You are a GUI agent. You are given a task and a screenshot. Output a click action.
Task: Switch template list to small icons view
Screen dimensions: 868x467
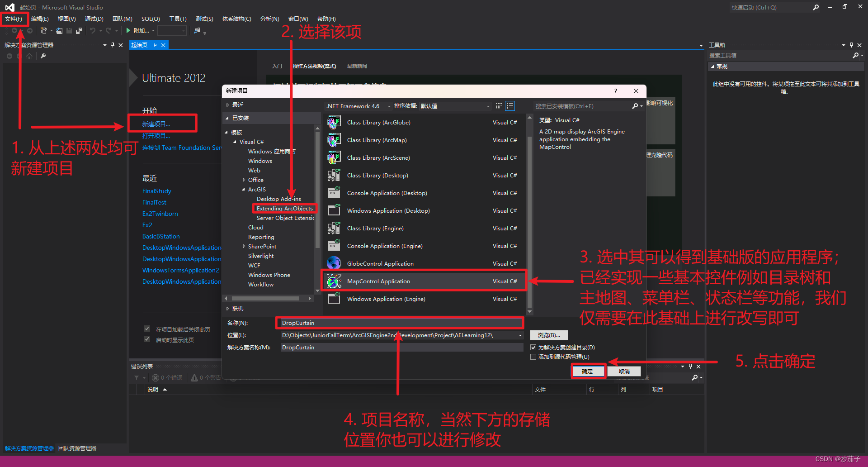coord(499,106)
